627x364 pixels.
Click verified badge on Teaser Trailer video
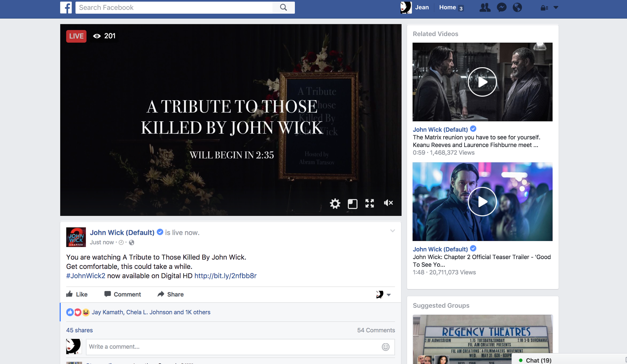click(473, 248)
